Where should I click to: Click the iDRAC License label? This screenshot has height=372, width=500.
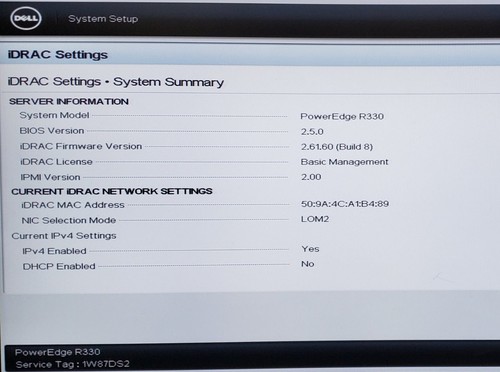(x=56, y=162)
